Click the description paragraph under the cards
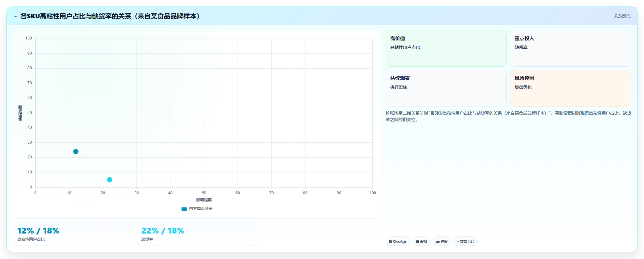Viewport: 644px width, 259px height. click(x=508, y=116)
